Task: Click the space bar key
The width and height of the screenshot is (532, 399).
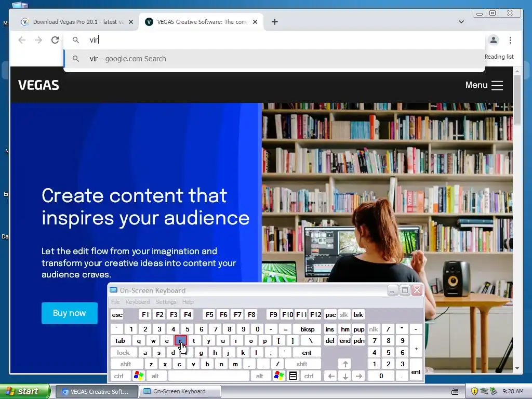Action: 209,376
